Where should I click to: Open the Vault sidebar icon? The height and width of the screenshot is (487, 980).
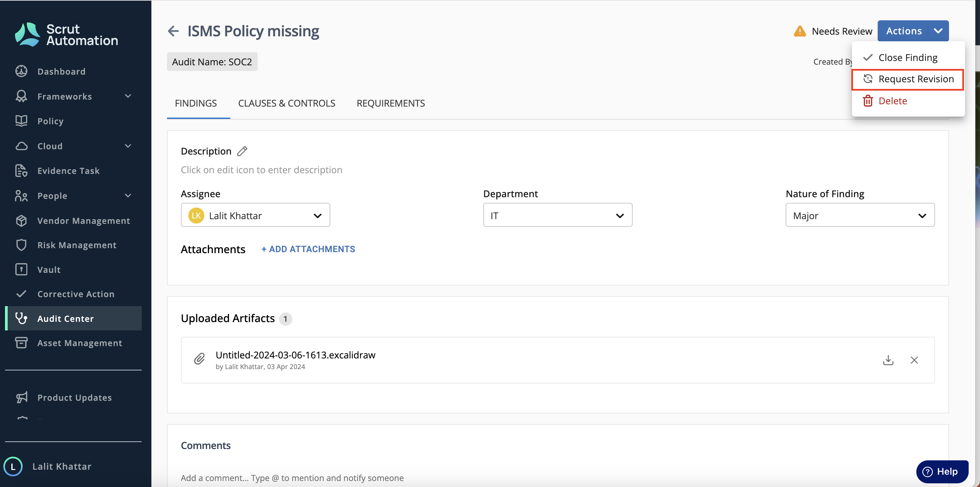21,269
